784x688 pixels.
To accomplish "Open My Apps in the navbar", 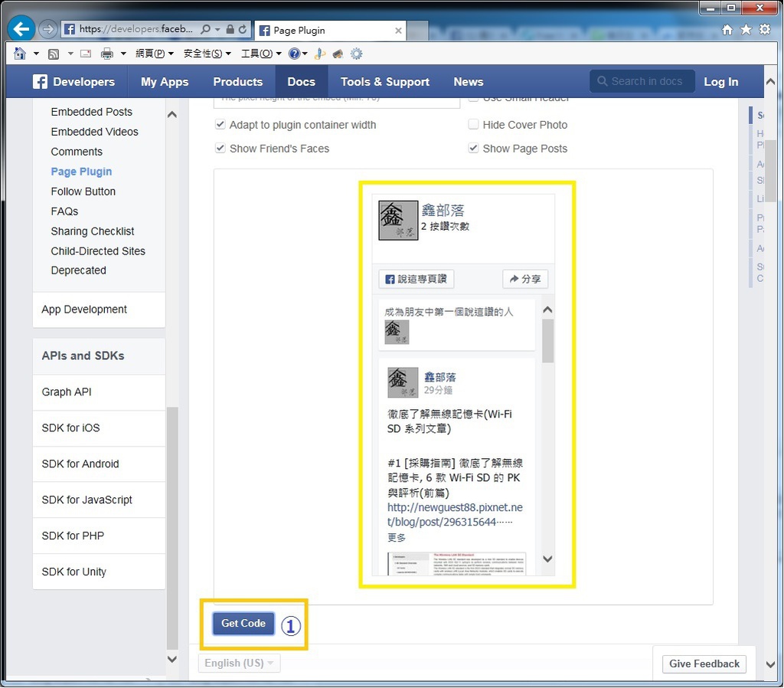I will coord(165,81).
